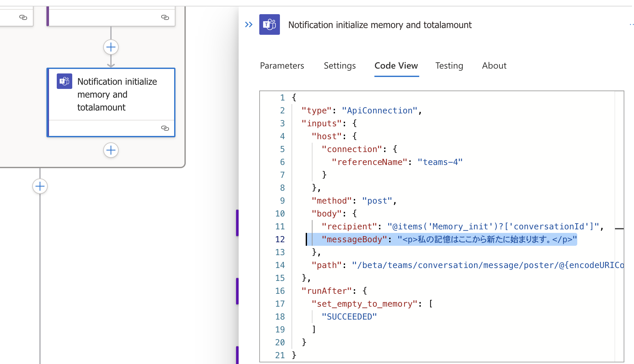This screenshot has height=364, width=634.
Task: Click the "host" code line
Action: [x=334, y=136]
